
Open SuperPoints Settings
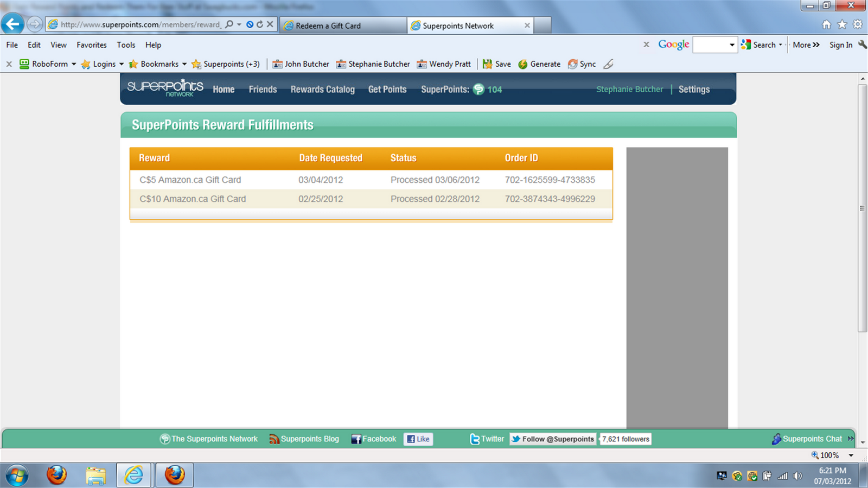pyautogui.click(x=694, y=89)
